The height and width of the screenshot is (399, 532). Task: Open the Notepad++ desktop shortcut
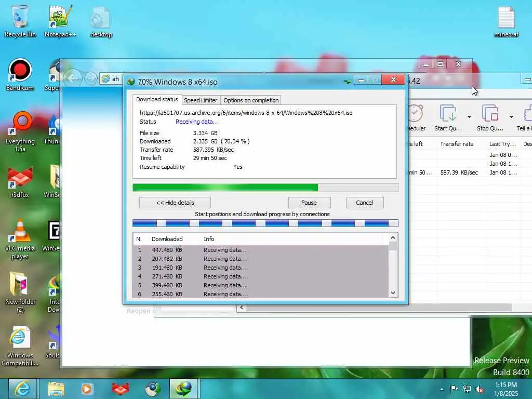pyautogui.click(x=60, y=20)
